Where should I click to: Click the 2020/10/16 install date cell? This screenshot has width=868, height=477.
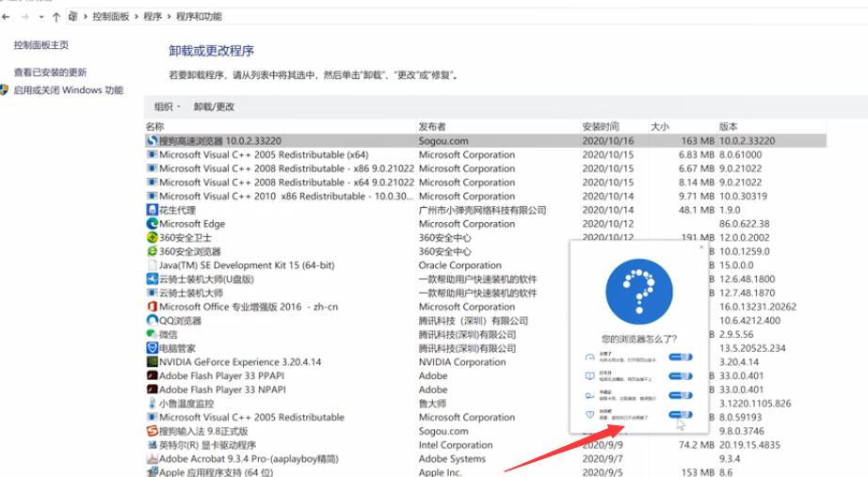608,140
